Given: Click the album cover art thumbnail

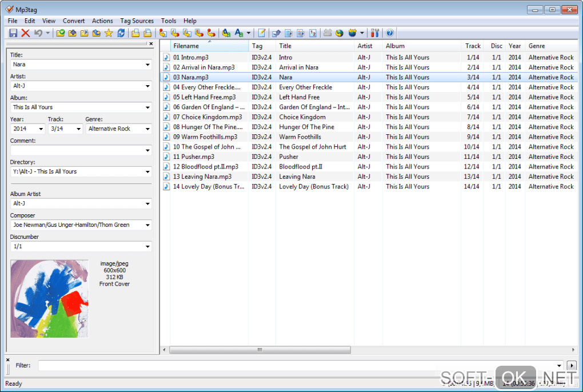Looking at the screenshot, I should [50, 299].
